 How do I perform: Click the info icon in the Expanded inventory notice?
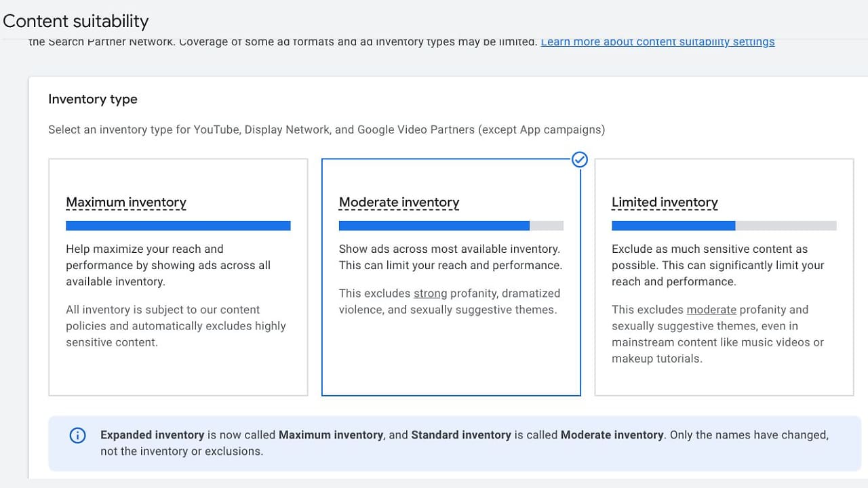(x=78, y=435)
